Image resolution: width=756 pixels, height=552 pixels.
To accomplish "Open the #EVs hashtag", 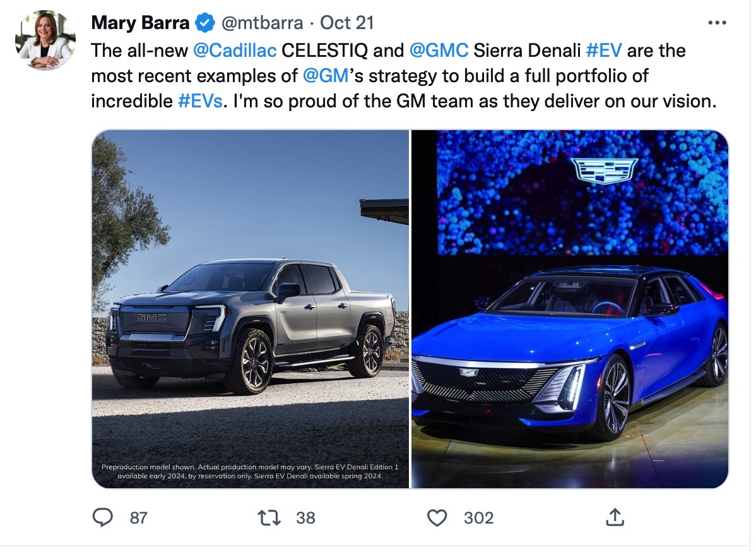I will coord(201,101).
